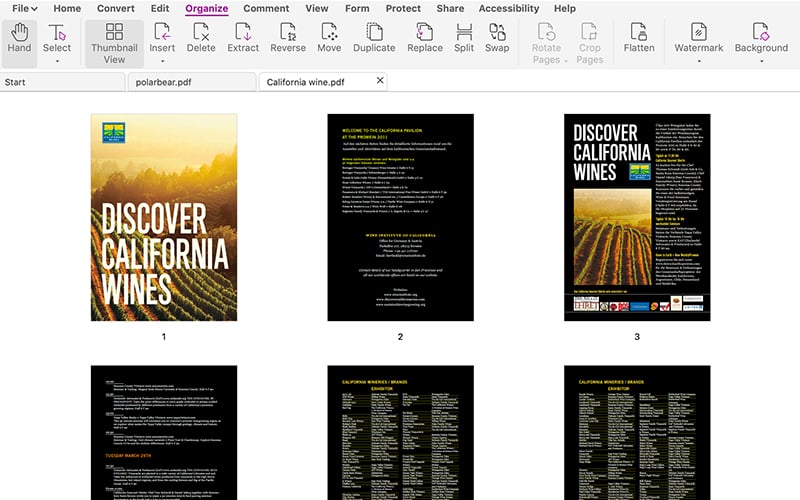The height and width of the screenshot is (500, 800).
Task: Select page 1 cover thumbnail
Action: [x=164, y=217]
